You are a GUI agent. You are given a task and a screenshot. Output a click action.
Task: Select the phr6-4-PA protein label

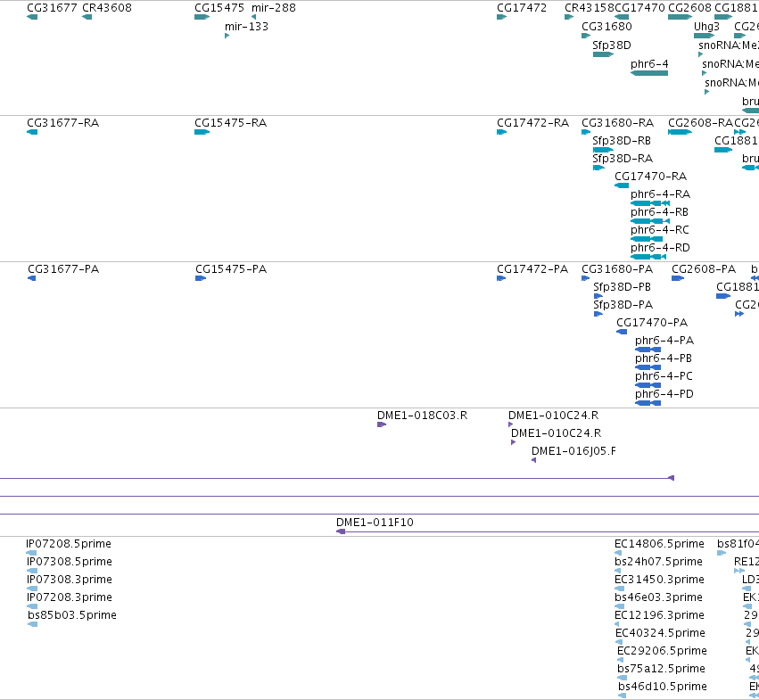point(664,341)
